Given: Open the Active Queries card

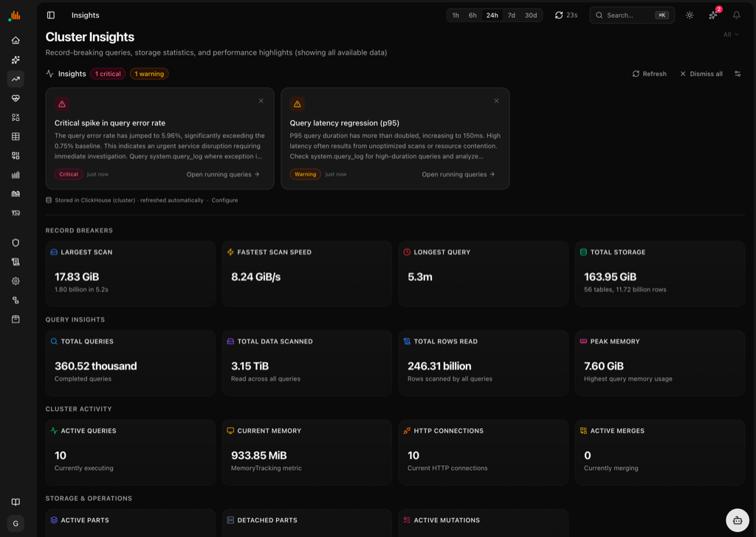Looking at the screenshot, I should click(130, 452).
